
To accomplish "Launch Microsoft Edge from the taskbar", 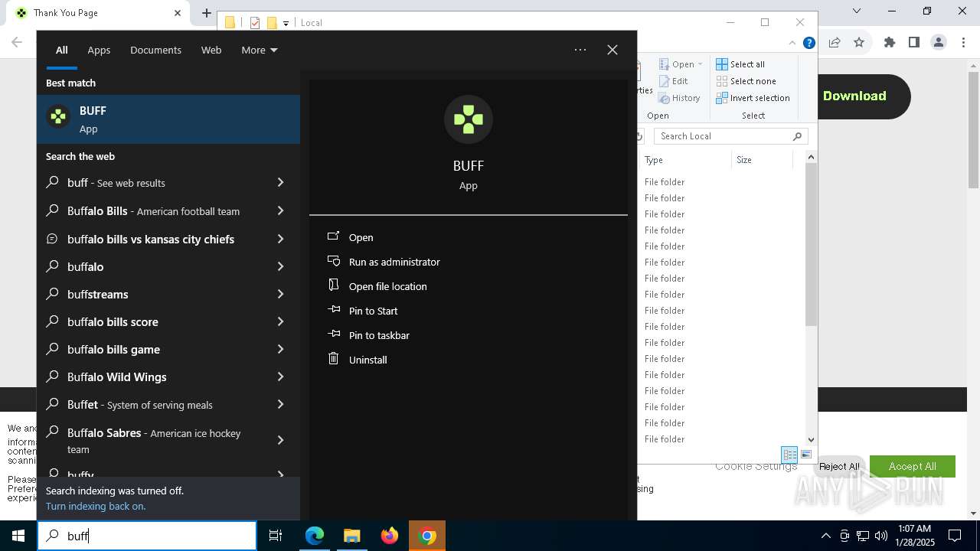I will point(315,536).
